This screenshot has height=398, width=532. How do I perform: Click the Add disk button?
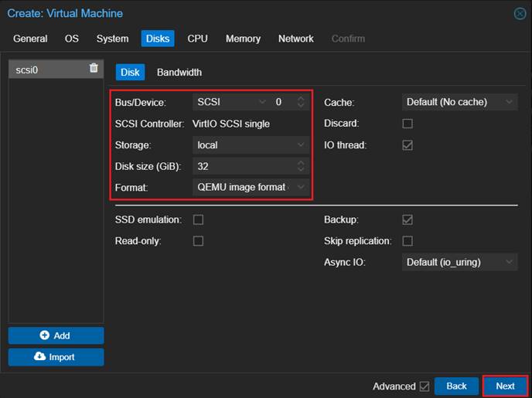pos(56,335)
